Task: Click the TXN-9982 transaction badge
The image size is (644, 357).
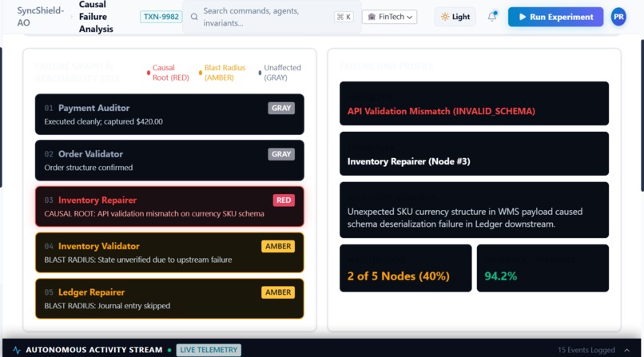Action: (x=161, y=17)
